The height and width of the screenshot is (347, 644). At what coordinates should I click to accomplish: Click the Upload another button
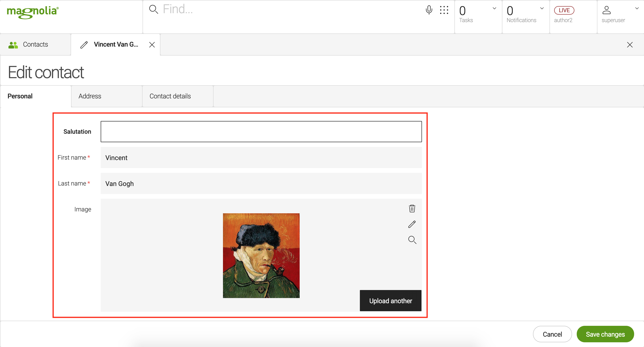(x=390, y=300)
